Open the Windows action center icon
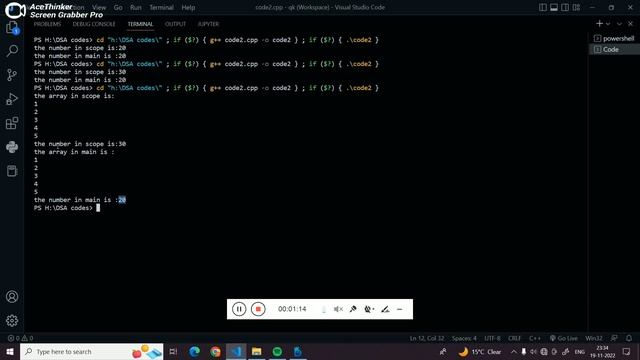The image size is (640, 360). [627, 351]
